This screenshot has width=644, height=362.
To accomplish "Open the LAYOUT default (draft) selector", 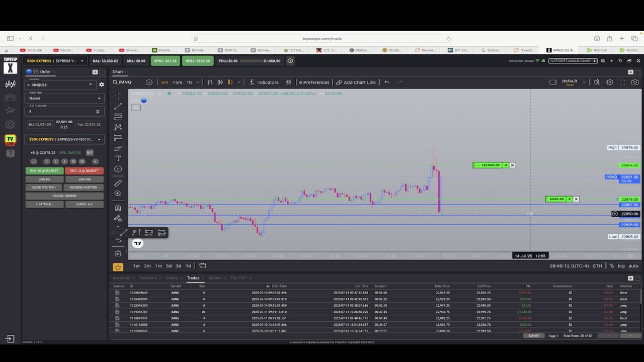I will point(574,61).
